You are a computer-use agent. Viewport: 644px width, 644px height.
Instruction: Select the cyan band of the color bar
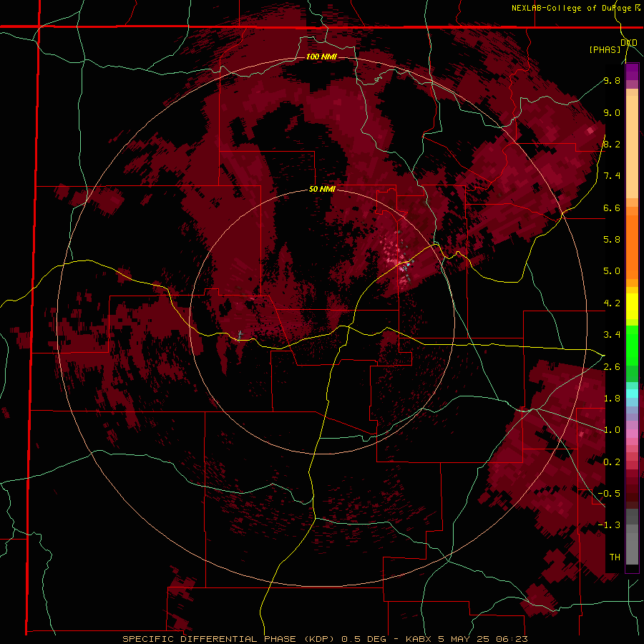(x=632, y=394)
